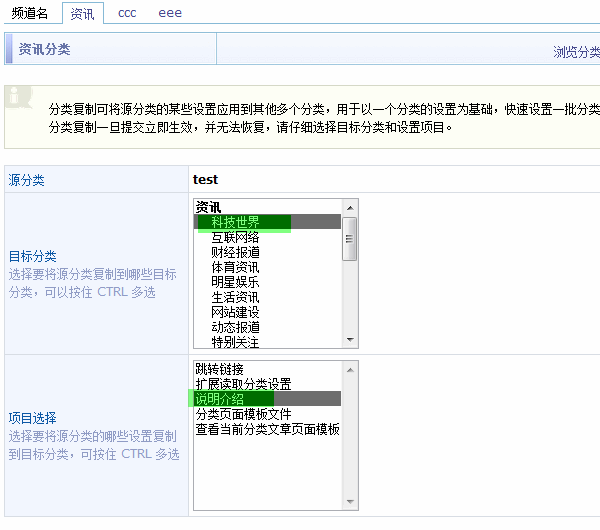Choose 财经报道 as the target category
This screenshot has width=600, height=530.
point(236,252)
